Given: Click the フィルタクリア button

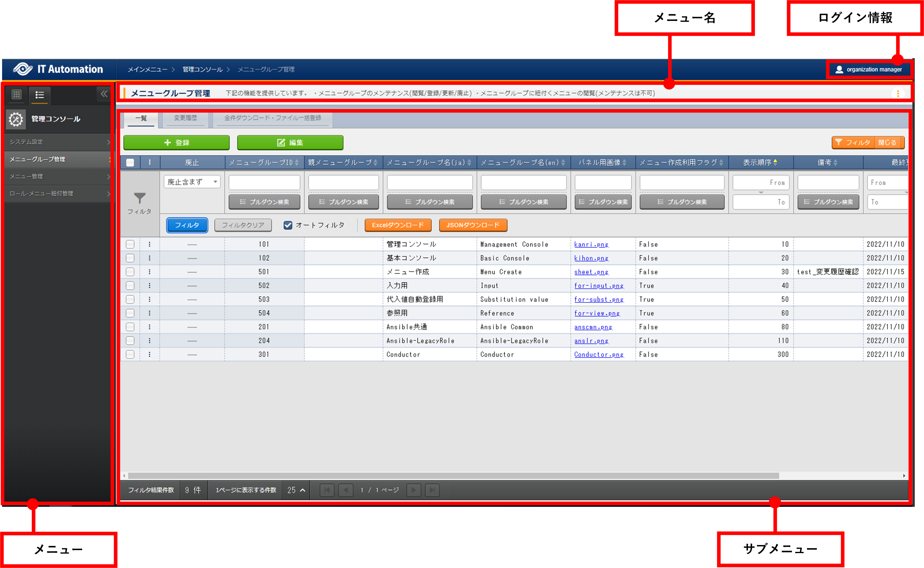Looking at the screenshot, I should coord(243,225).
